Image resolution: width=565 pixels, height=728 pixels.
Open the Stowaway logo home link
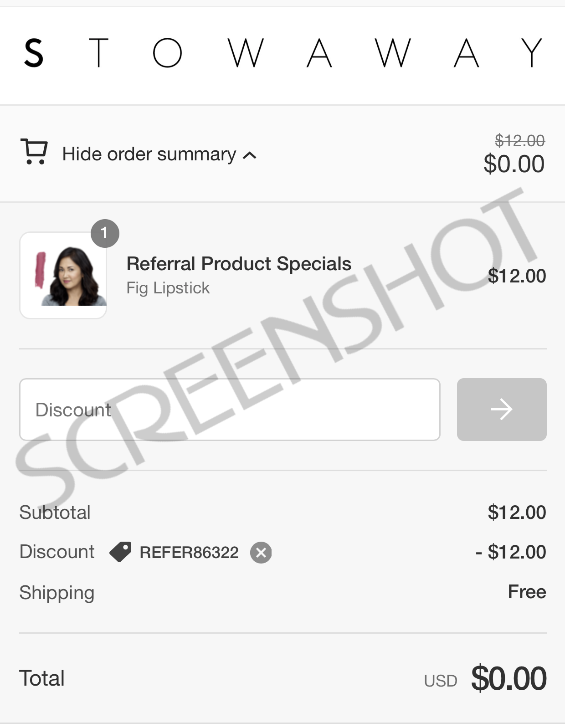pyautogui.click(x=282, y=53)
